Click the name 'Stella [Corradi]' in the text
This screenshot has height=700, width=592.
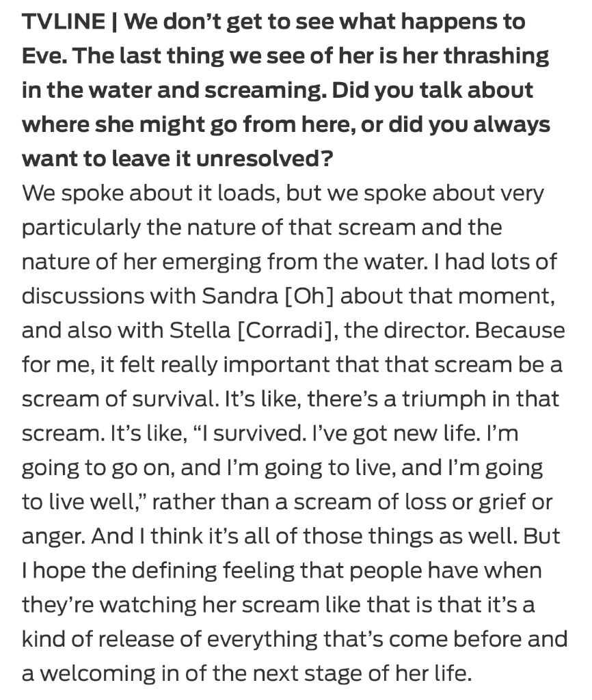[x=250, y=330]
